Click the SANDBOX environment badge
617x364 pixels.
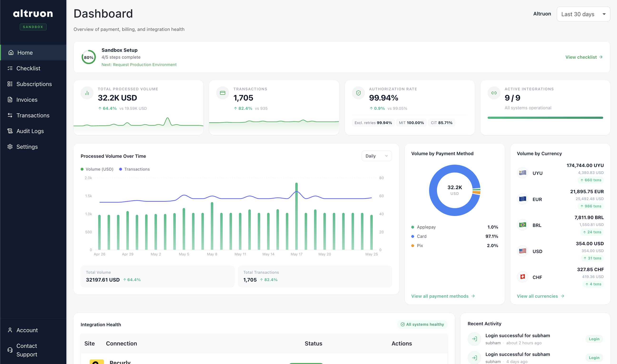pos(33,27)
